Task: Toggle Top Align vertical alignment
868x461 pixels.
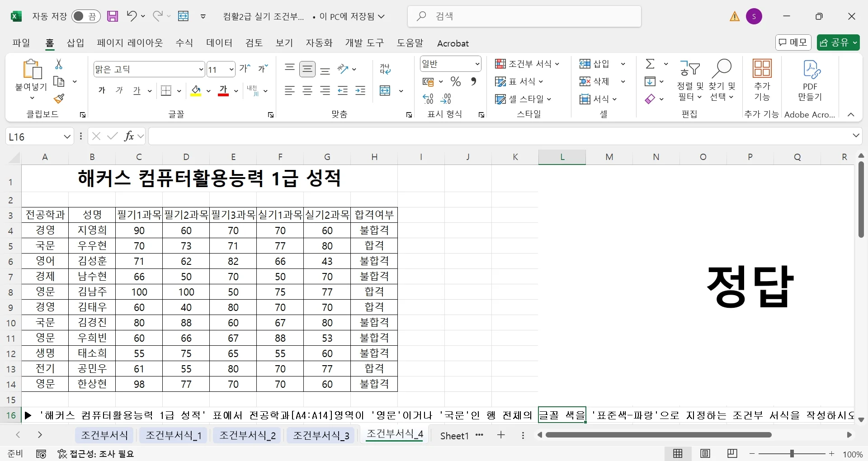Action: tap(290, 69)
